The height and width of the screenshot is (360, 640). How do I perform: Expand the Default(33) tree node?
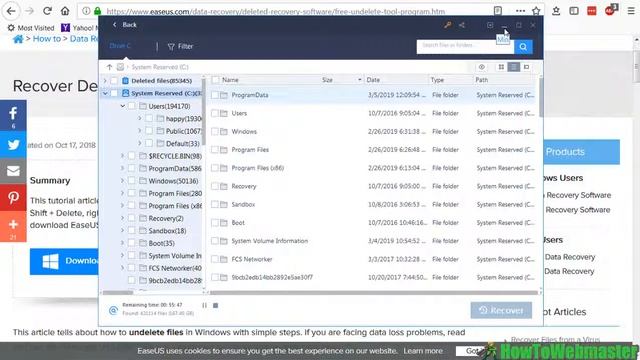click(140, 143)
